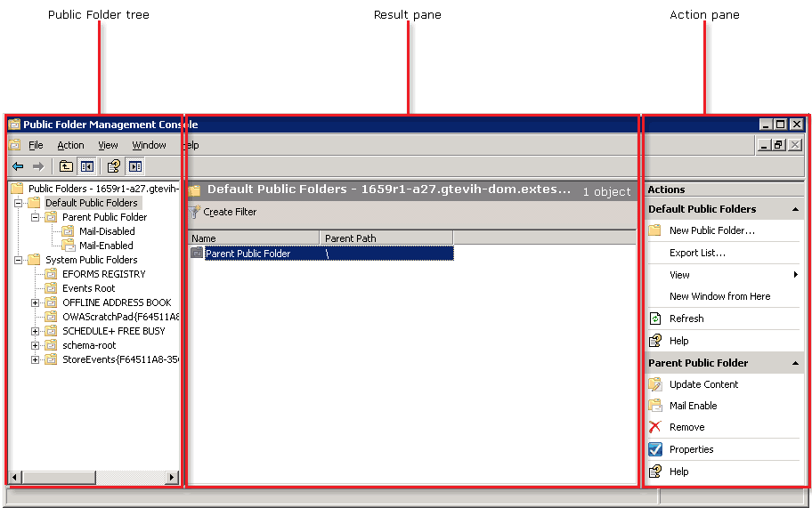Click the Update Content action icon

point(655,384)
